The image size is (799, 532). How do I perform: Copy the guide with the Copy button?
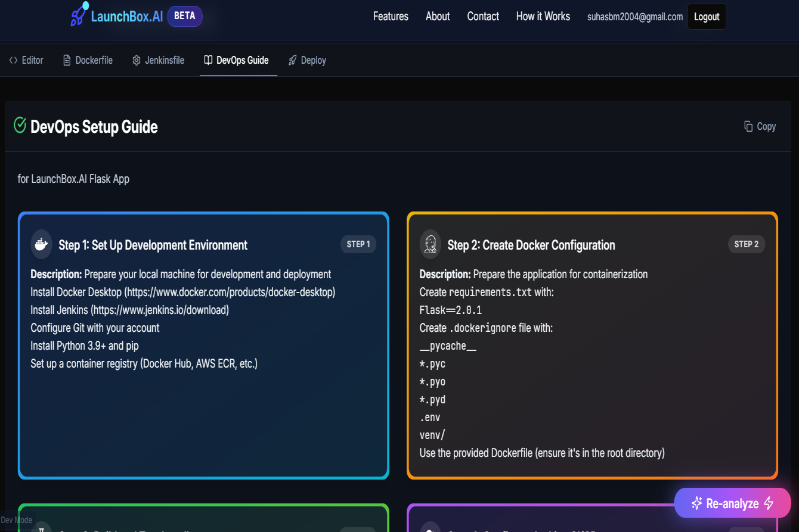760,126
